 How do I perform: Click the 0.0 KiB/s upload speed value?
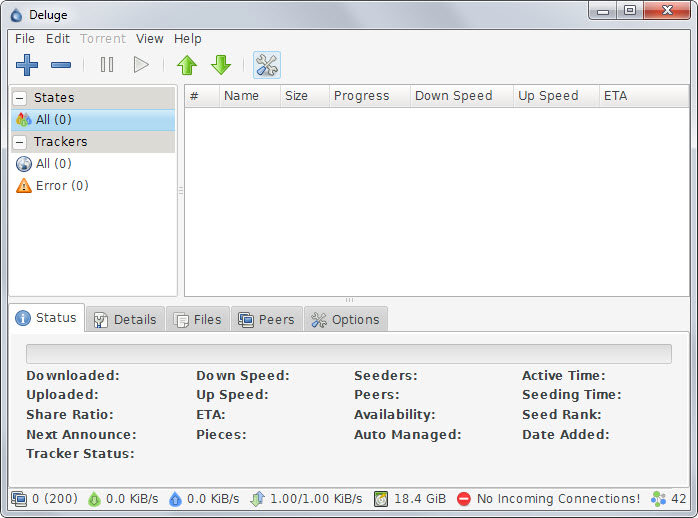tap(213, 499)
